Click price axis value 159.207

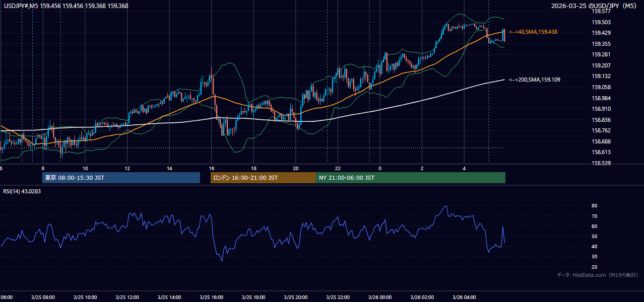(601, 65)
